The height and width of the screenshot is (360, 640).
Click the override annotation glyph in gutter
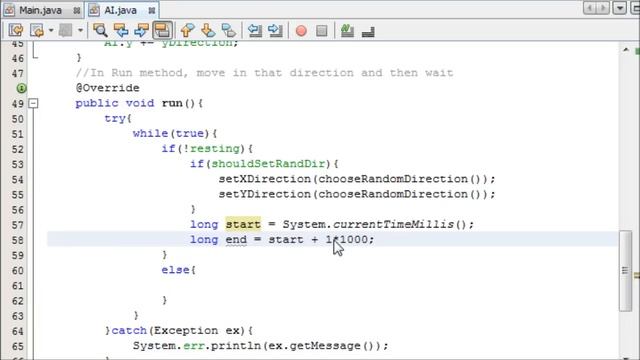click(x=21, y=88)
